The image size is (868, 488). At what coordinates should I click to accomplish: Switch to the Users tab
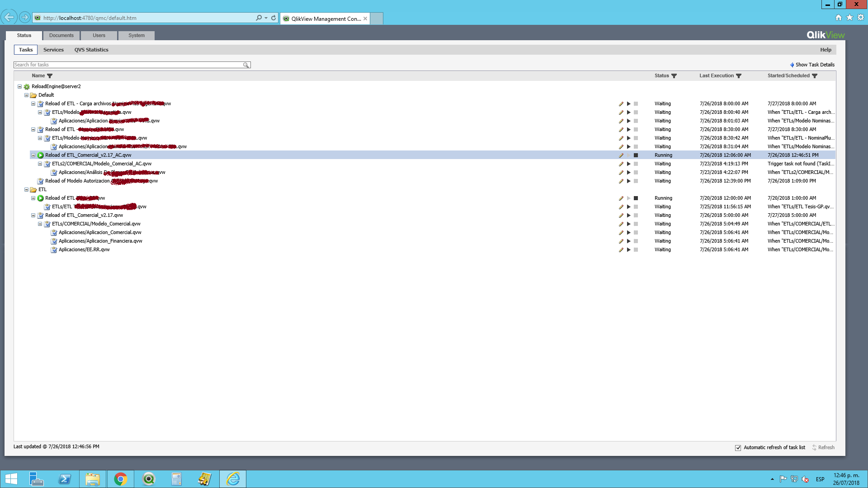pyautogui.click(x=99, y=35)
